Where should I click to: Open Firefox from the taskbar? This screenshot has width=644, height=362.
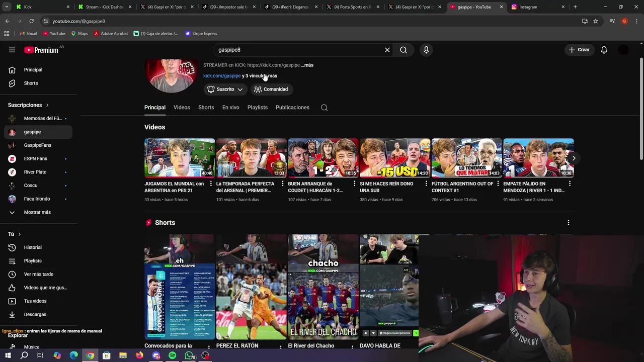click(x=139, y=355)
